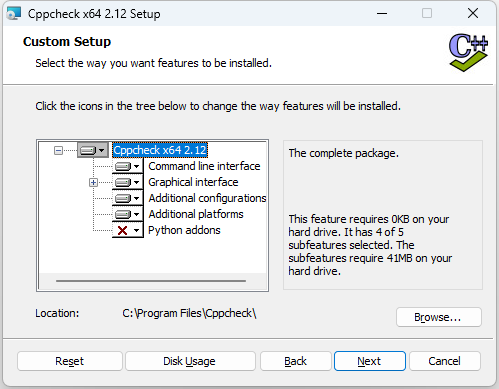Select Python addons feature
499x389 pixels.
(184, 230)
